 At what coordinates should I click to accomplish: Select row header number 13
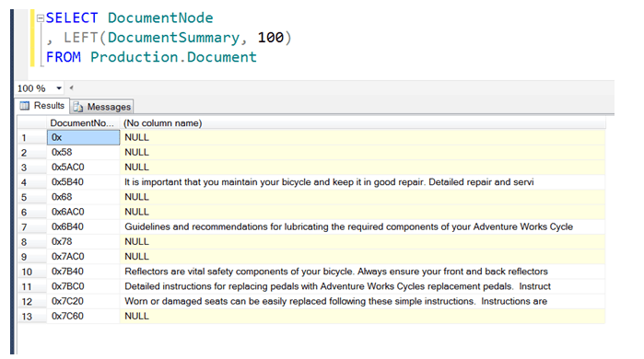click(x=32, y=317)
